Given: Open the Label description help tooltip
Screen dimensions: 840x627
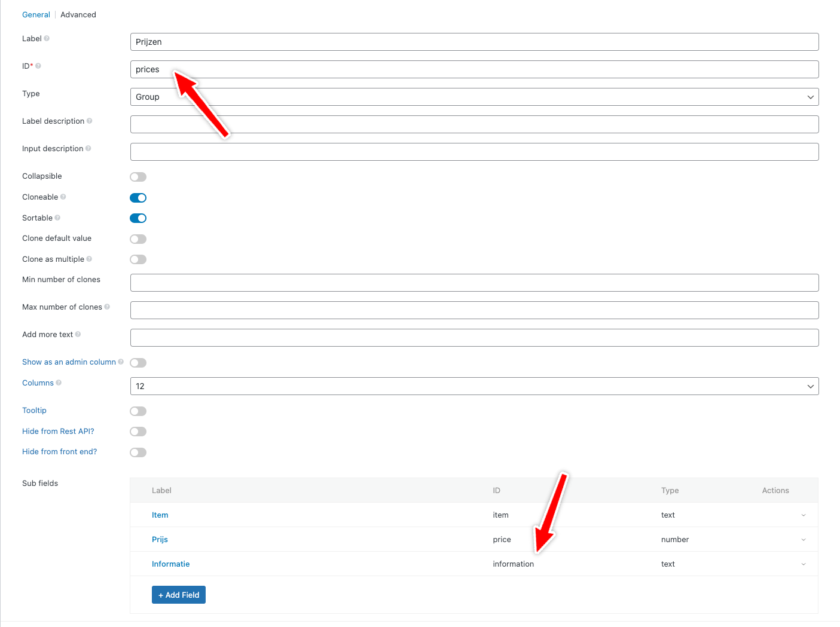Looking at the screenshot, I should 90,121.
